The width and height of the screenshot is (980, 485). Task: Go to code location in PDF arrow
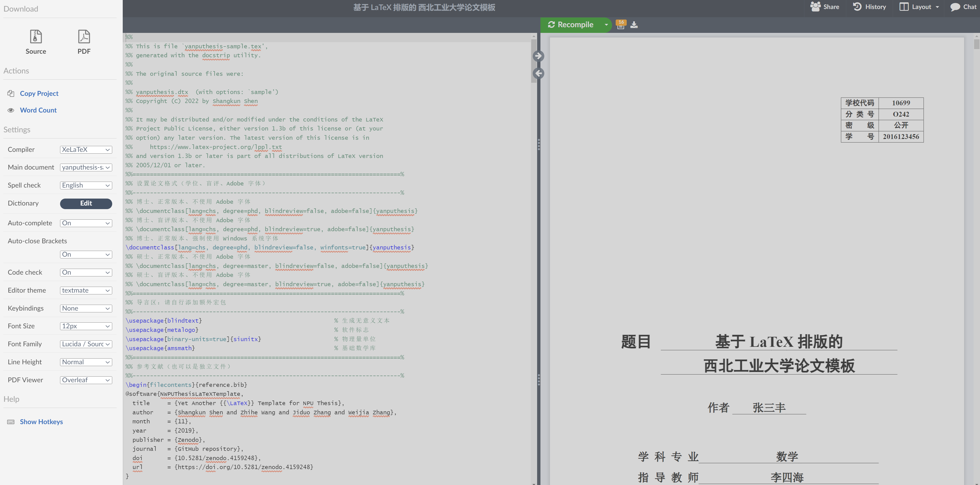point(538,56)
